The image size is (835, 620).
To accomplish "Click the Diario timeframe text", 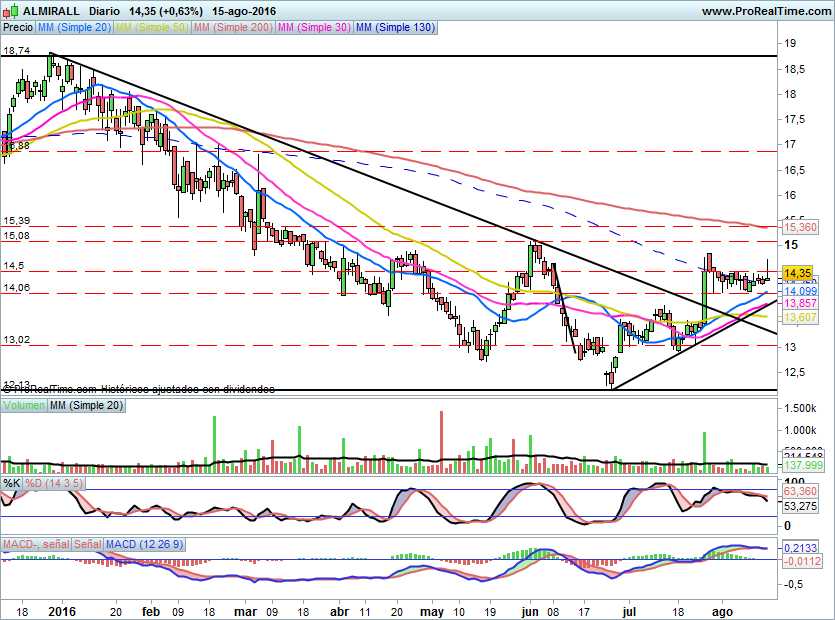I will click(x=104, y=11).
